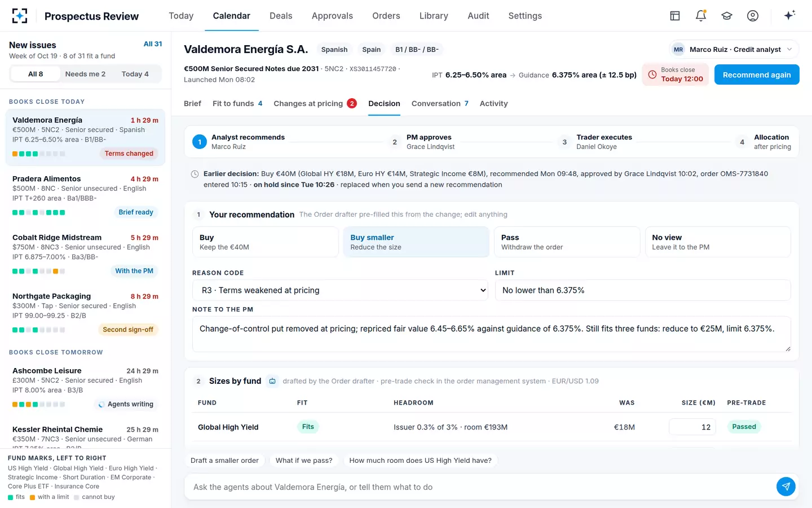Open the Deals menu item
Viewport: 812px width, 508px height.
coord(281,16)
